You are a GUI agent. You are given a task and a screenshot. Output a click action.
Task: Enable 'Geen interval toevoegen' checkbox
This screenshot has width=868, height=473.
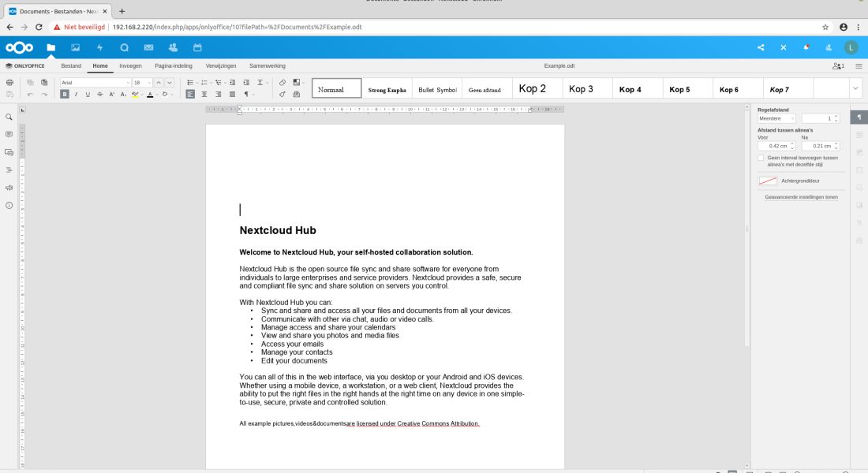tap(761, 158)
